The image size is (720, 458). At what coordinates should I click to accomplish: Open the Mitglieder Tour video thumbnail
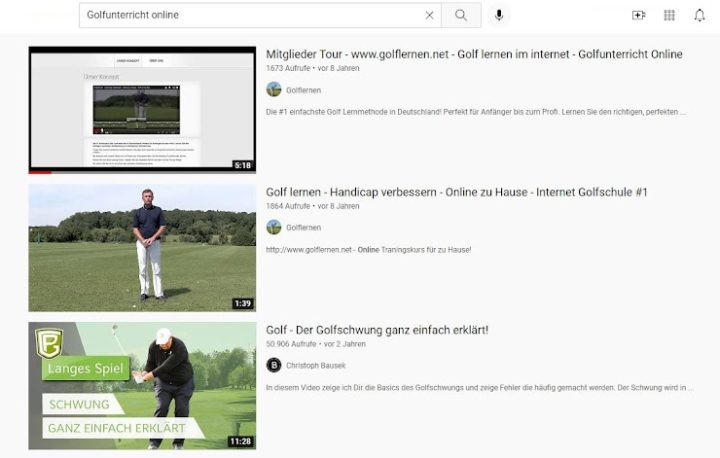142,109
